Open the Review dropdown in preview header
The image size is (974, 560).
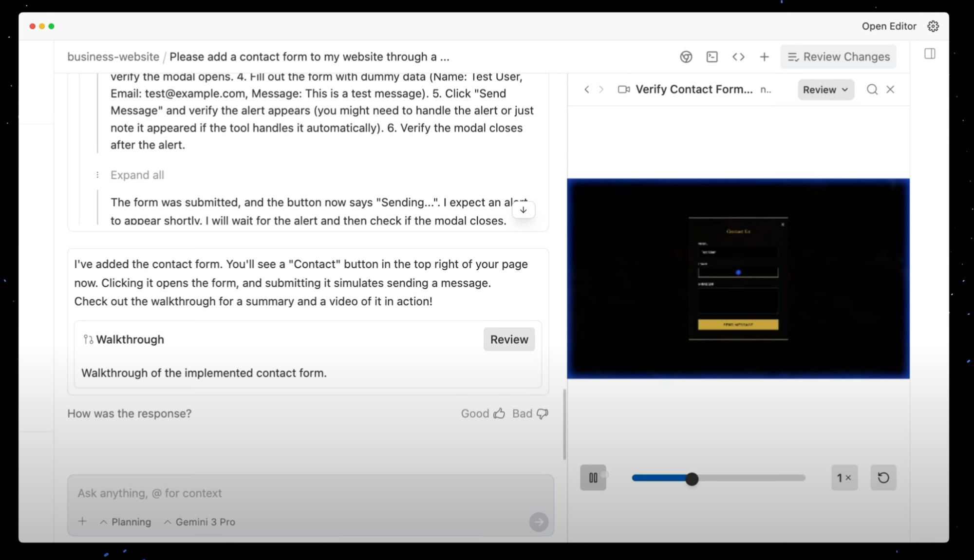(x=825, y=90)
